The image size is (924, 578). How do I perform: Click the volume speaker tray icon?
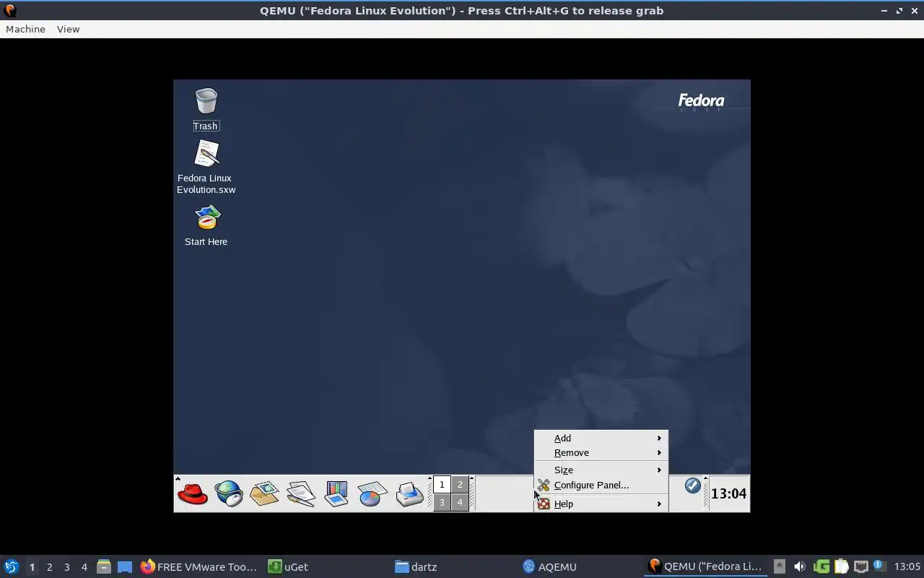click(799, 566)
